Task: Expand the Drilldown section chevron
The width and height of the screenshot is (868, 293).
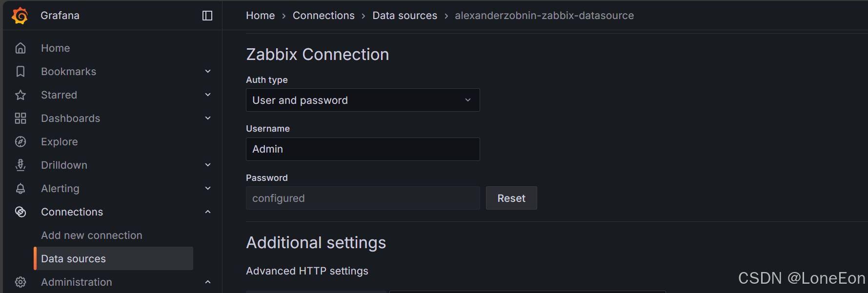Action: 208,165
